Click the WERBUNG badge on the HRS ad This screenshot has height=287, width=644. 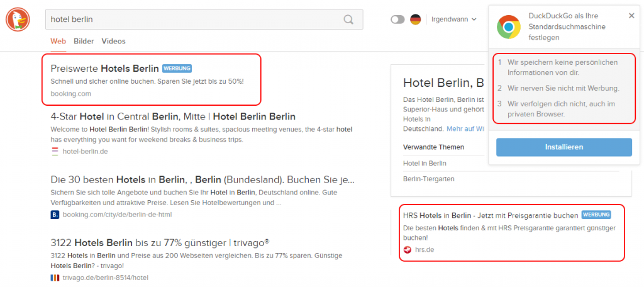click(596, 215)
